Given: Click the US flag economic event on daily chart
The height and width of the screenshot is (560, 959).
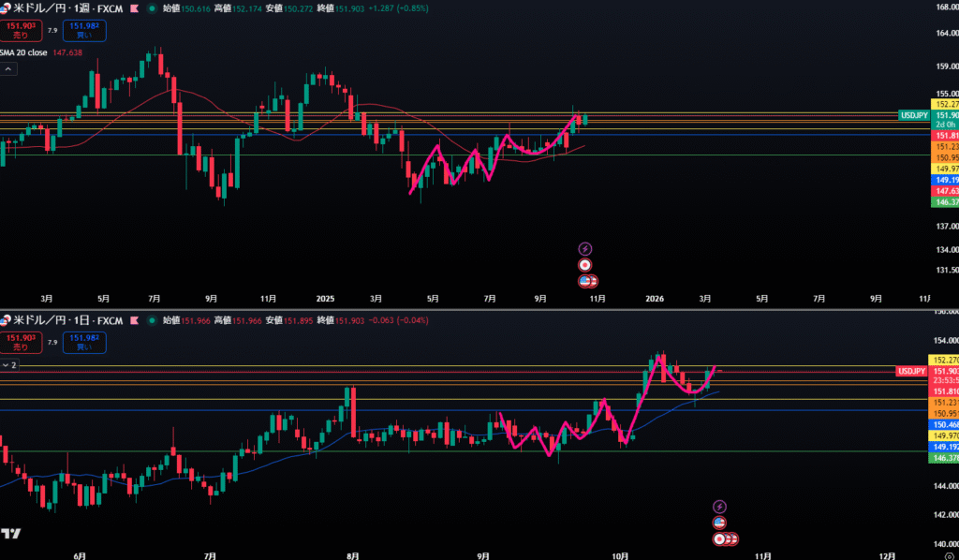Looking at the screenshot, I should 719,523.
